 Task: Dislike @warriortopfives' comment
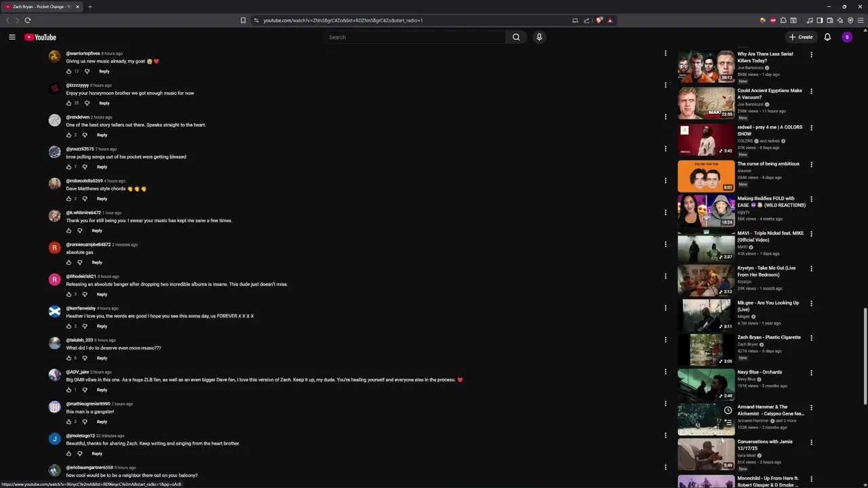87,71
